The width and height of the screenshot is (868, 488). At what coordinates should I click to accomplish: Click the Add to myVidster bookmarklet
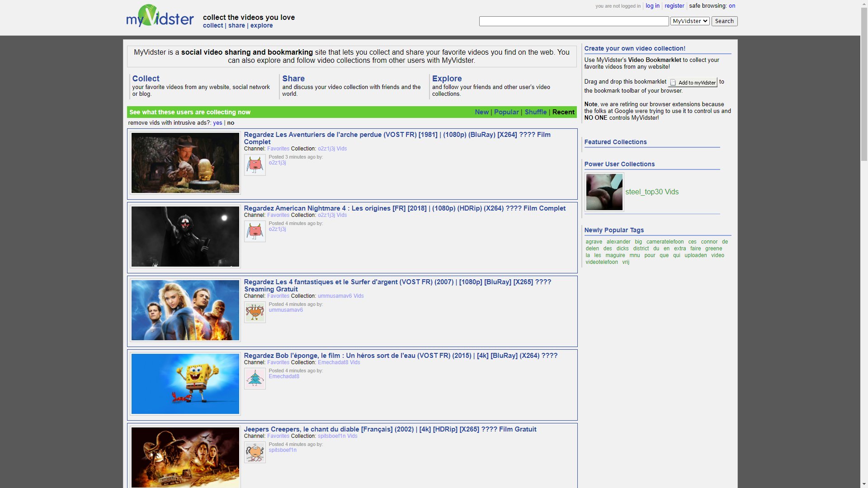[x=693, y=82]
